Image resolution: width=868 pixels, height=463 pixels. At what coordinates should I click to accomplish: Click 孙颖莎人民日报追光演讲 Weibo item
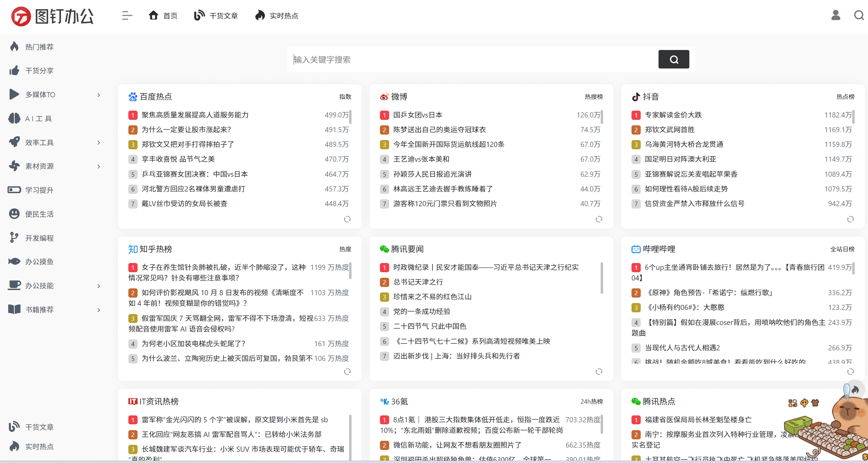point(432,174)
